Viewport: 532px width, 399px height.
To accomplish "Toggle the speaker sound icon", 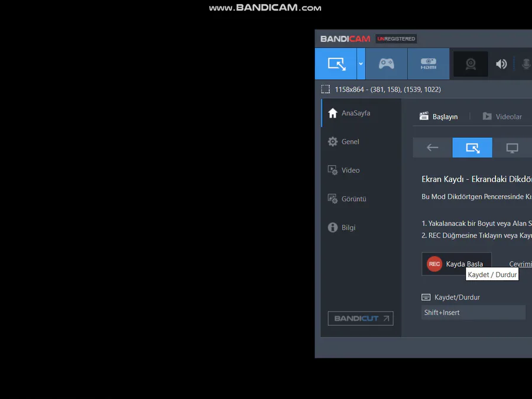I will point(501,64).
